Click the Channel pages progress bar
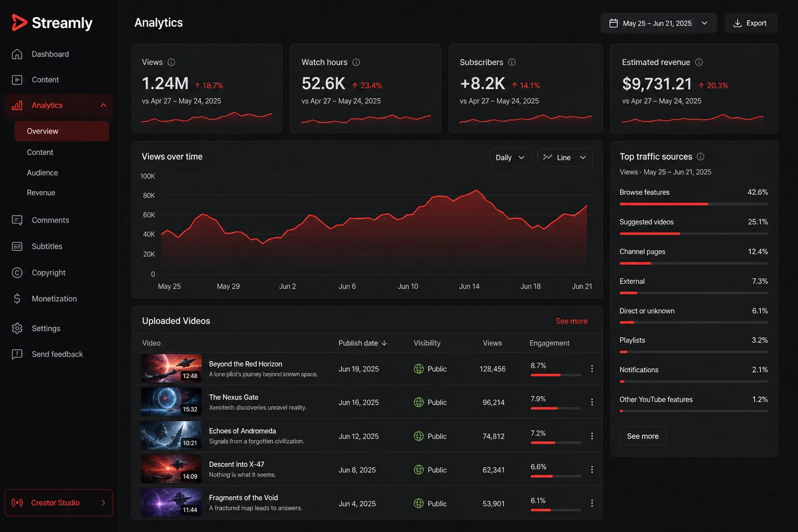This screenshot has width=798, height=532. [x=694, y=263]
